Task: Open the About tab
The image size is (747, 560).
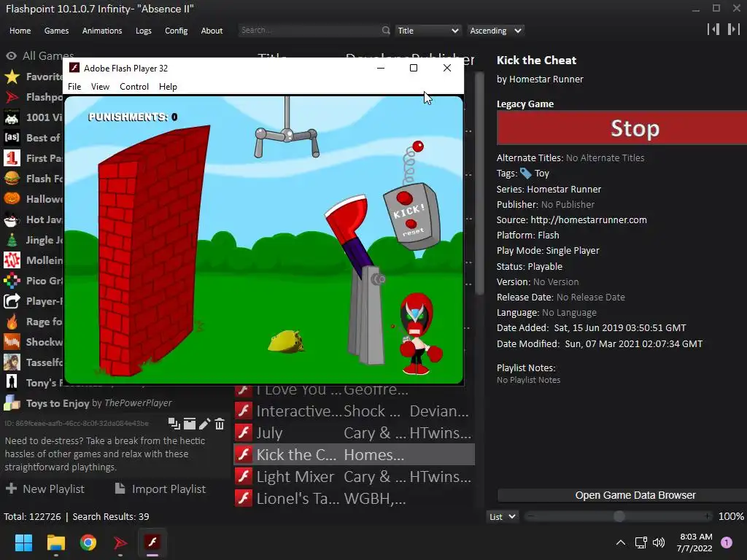Action: (x=212, y=31)
